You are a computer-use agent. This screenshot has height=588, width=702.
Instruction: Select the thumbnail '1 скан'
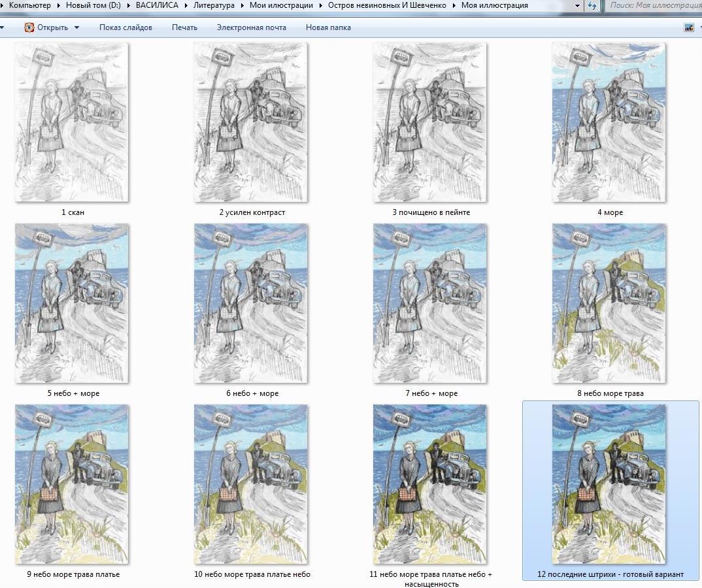click(x=72, y=122)
